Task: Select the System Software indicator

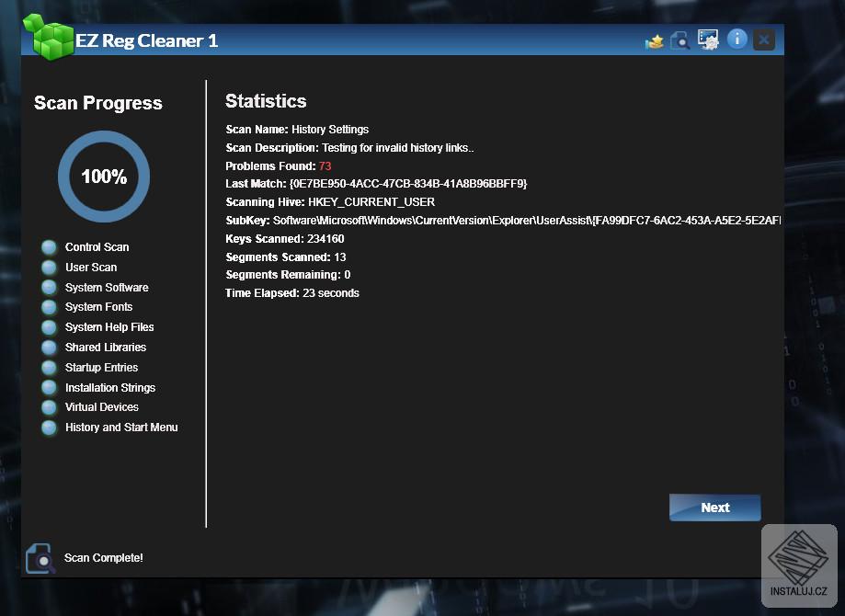Action: [x=50, y=288]
